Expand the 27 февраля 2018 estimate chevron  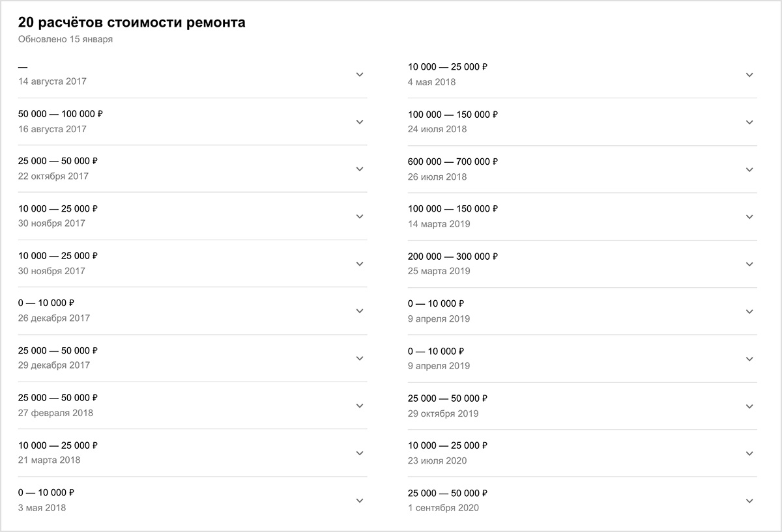tap(360, 406)
